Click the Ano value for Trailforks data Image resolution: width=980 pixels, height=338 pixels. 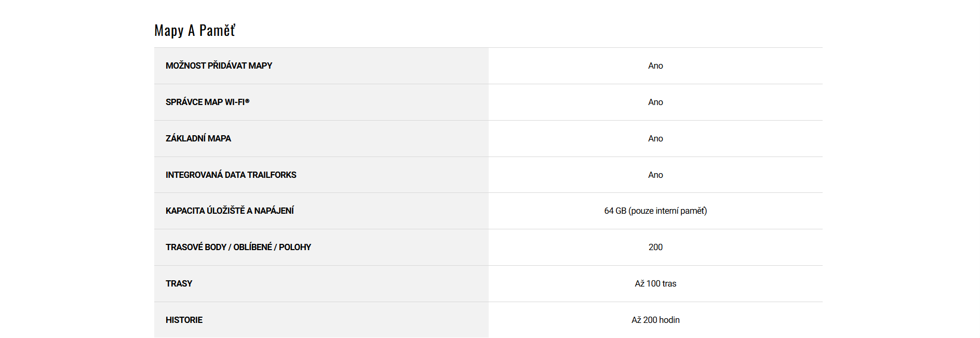pos(655,175)
